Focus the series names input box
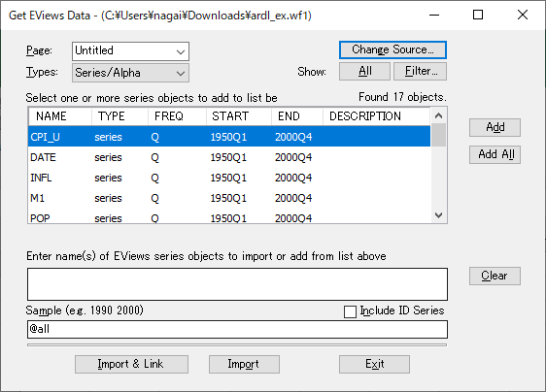This screenshot has height=392, width=546. [x=237, y=284]
